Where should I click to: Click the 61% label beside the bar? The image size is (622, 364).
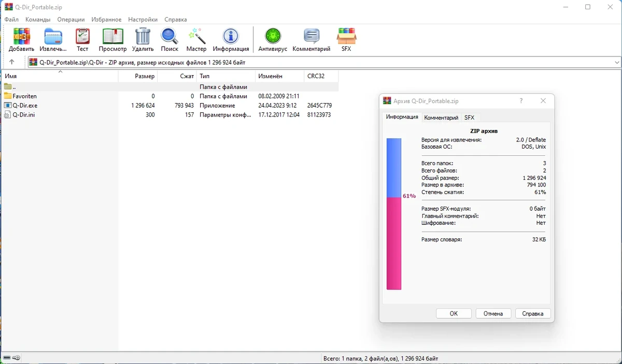[409, 196]
